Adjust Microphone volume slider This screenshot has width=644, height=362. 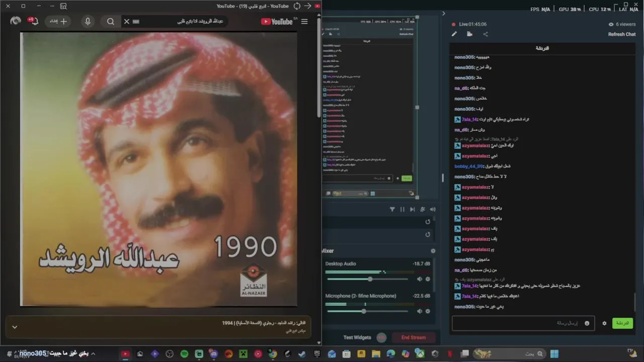[367, 311]
